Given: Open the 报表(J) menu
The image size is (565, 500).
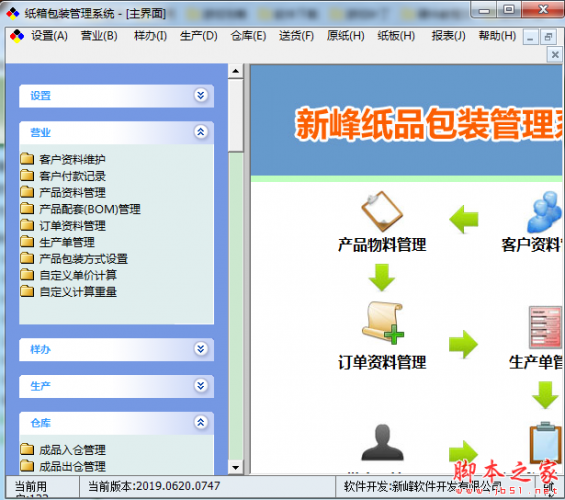Looking at the screenshot, I should point(449,36).
